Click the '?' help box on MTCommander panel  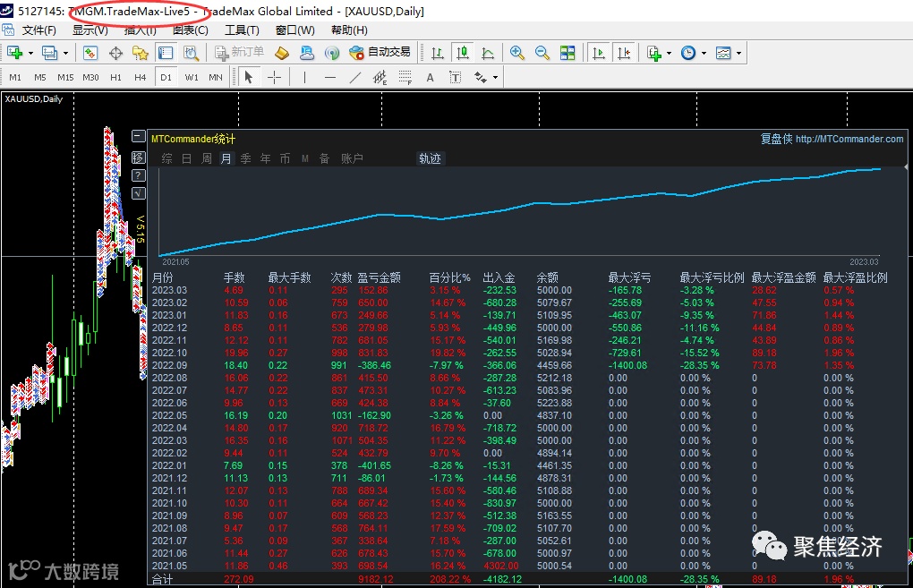(x=139, y=175)
